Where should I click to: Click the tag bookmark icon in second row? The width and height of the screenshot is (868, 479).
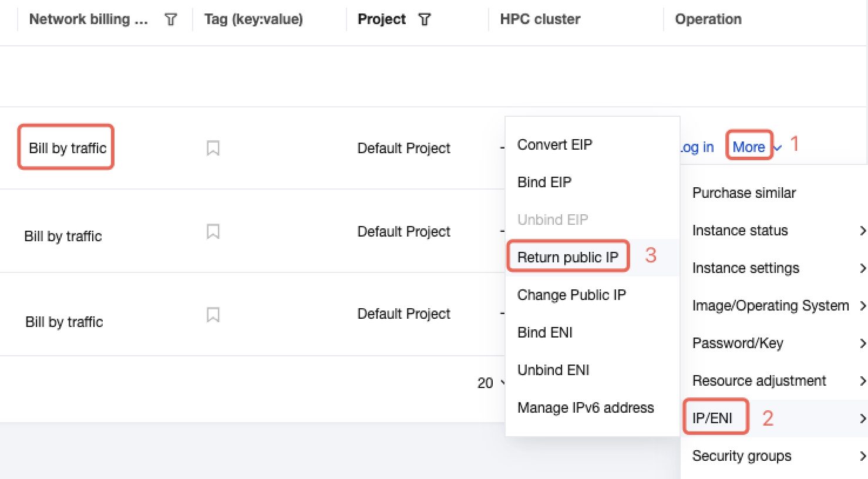click(213, 231)
